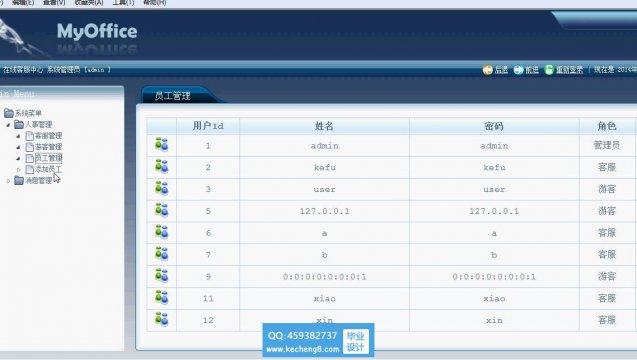Viewport: 637px width, 360px height.
Task: Click the user icon in the kefu row
Action: [161, 167]
